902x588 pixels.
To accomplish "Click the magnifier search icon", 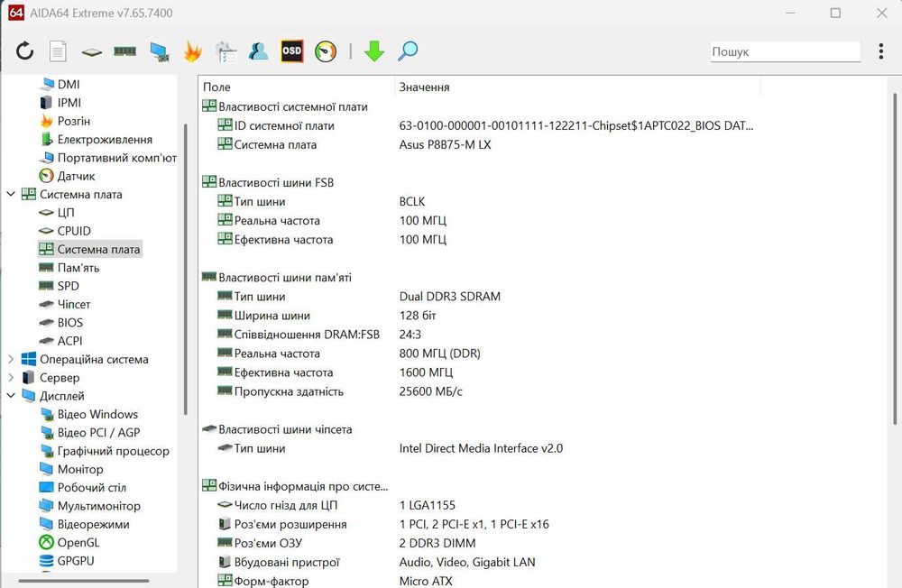I will click(x=408, y=51).
